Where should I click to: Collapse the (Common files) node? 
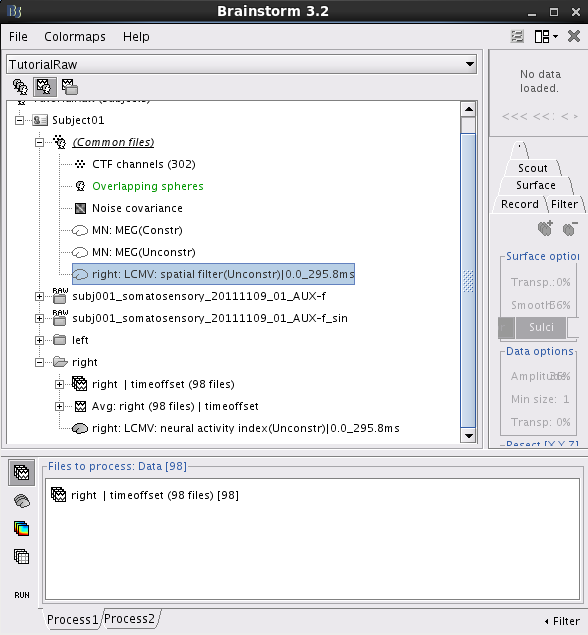click(39, 142)
